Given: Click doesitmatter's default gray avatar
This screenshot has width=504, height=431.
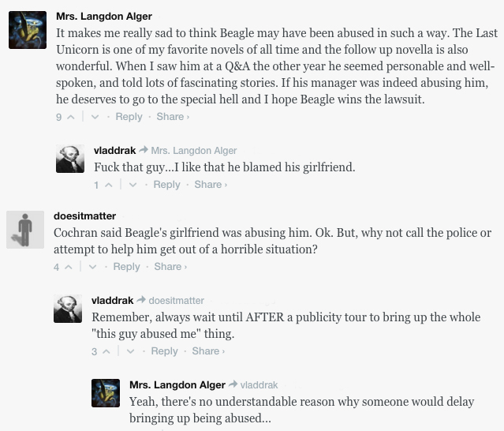Looking at the screenshot, I should [x=25, y=230].
